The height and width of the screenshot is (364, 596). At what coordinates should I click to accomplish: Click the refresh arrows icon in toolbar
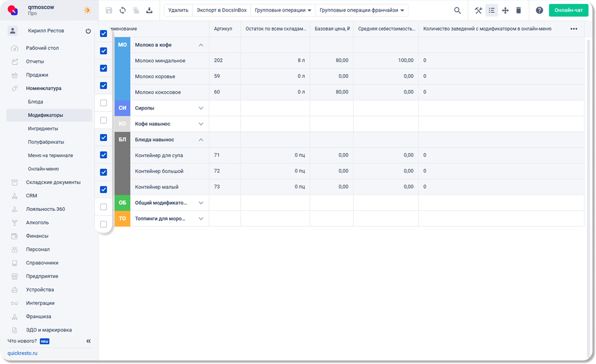point(122,10)
